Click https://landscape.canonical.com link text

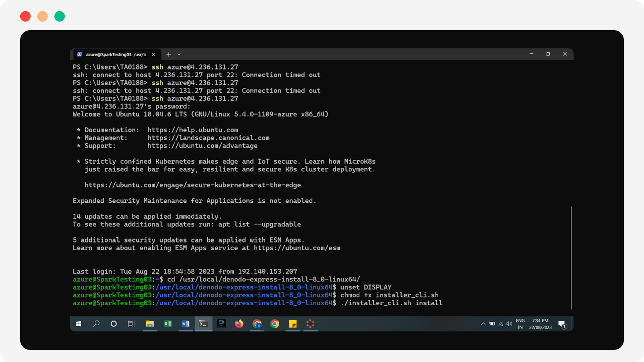pyautogui.click(x=208, y=138)
